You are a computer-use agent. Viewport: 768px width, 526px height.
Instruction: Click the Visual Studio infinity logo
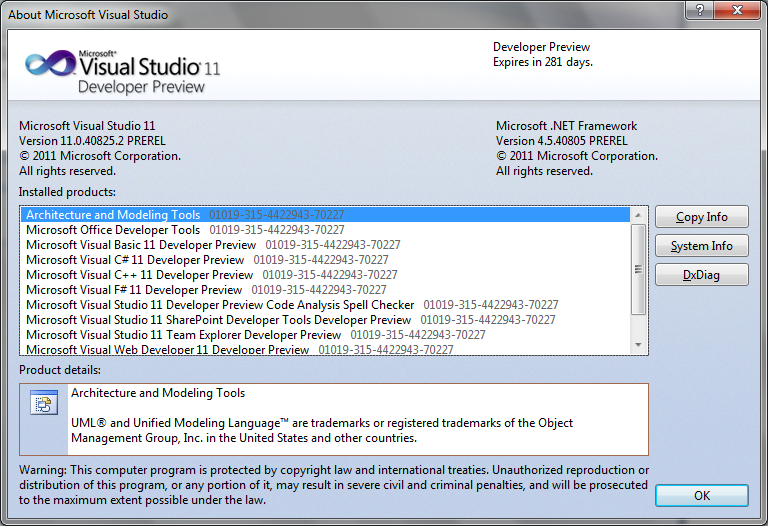coord(50,63)
